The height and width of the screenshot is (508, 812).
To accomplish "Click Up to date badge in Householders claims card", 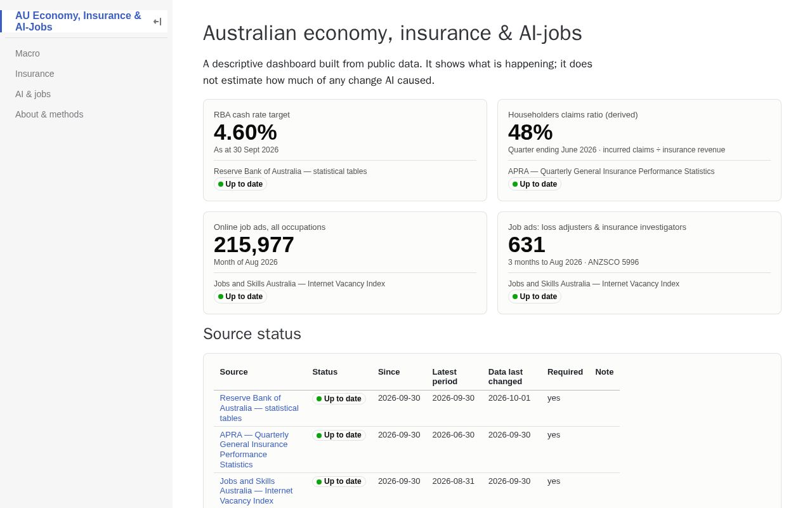I will [535, 184].
